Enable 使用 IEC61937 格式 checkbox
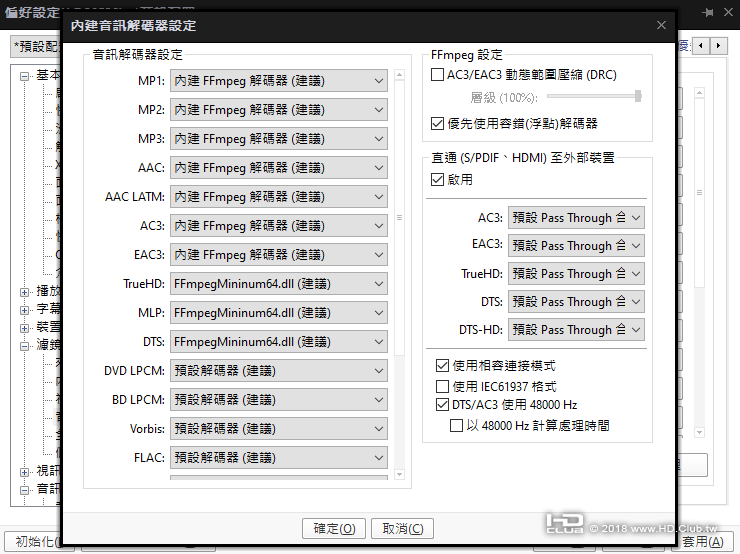This screenshot has width=740, height=554. pyautogui.click(x=442, y=386)
